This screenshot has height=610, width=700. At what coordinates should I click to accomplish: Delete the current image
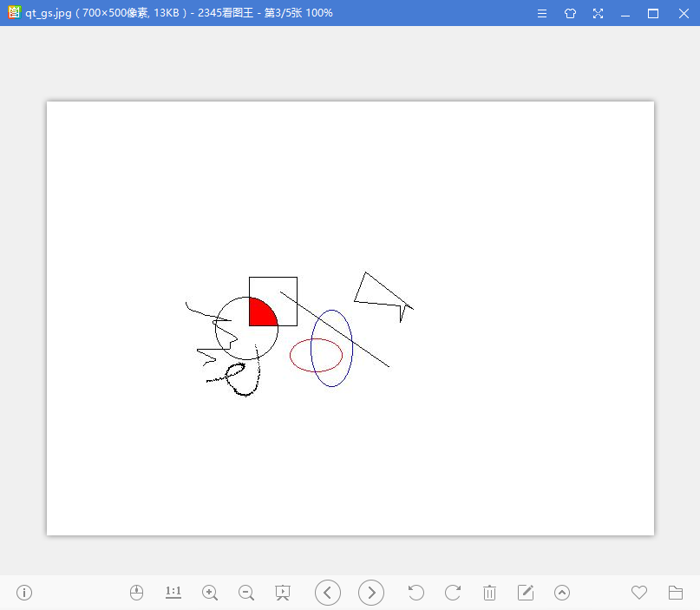[489, 593]
